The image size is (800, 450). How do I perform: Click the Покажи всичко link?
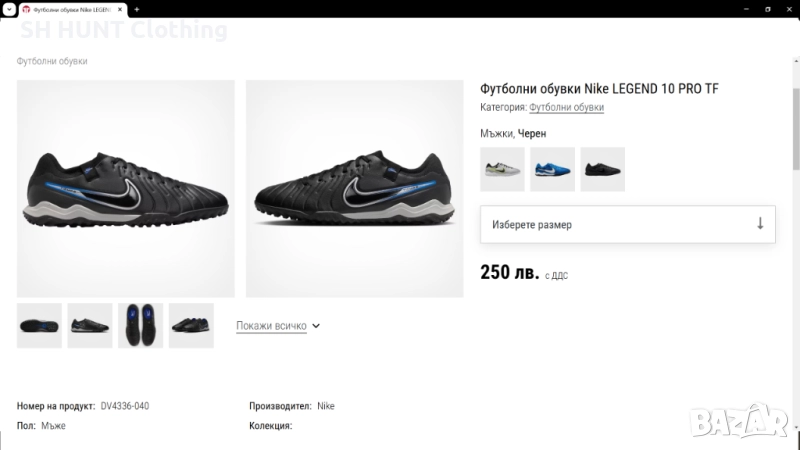(x=271, y=326)
